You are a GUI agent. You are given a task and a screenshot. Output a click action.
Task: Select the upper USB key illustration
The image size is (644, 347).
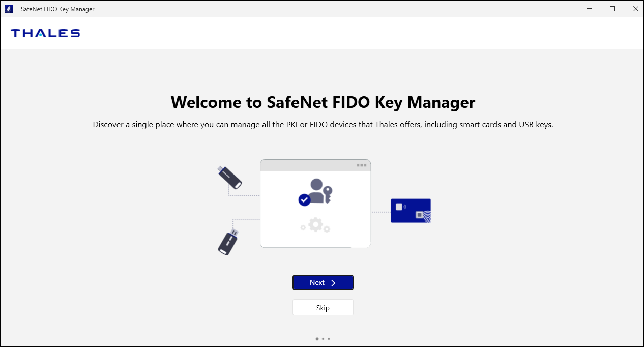tap(230, 177)
